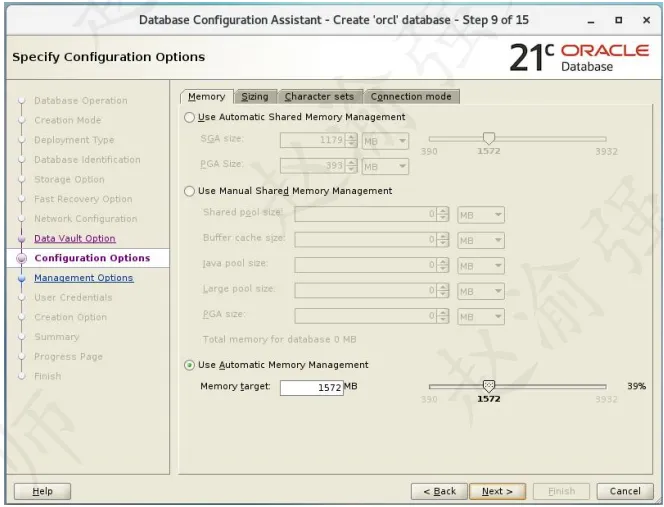Click the Network Configuration step
Screen dimensions: 664x507
[x=86, y=219]
